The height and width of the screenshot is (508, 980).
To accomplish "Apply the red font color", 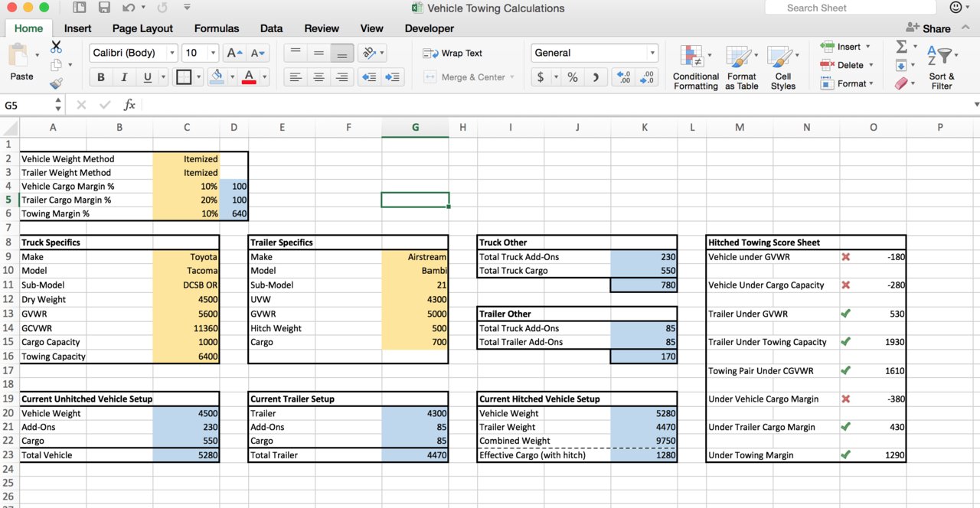I will point(248,77).
